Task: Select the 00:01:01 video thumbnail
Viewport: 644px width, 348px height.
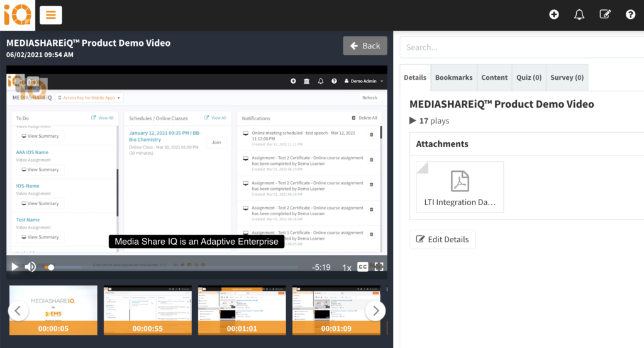Action: pos(242,310)
